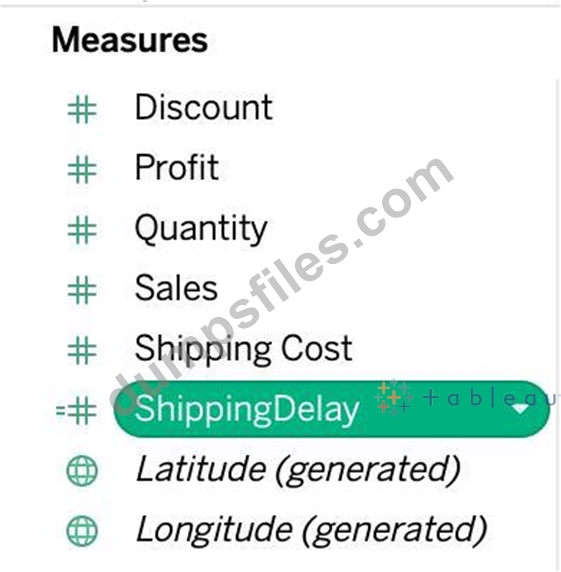Click the number icon beside Discount
Screen dimensions: 561x572
(82, 109)
